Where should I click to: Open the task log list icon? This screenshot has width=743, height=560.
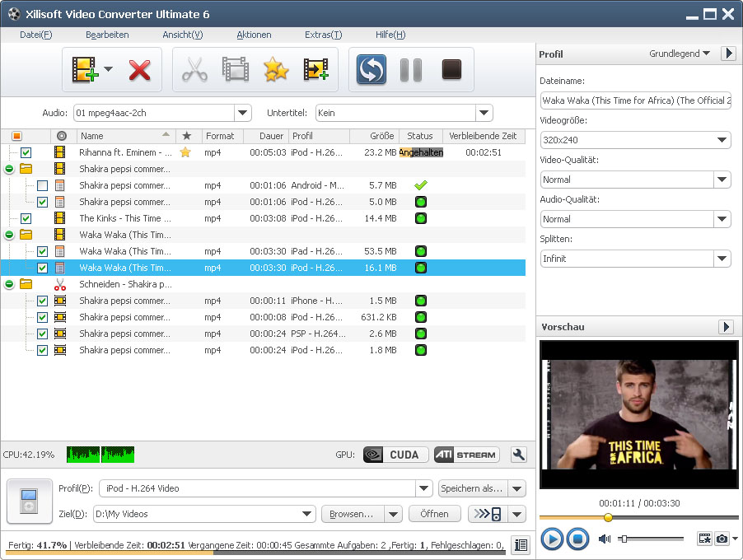click(521, 545)
